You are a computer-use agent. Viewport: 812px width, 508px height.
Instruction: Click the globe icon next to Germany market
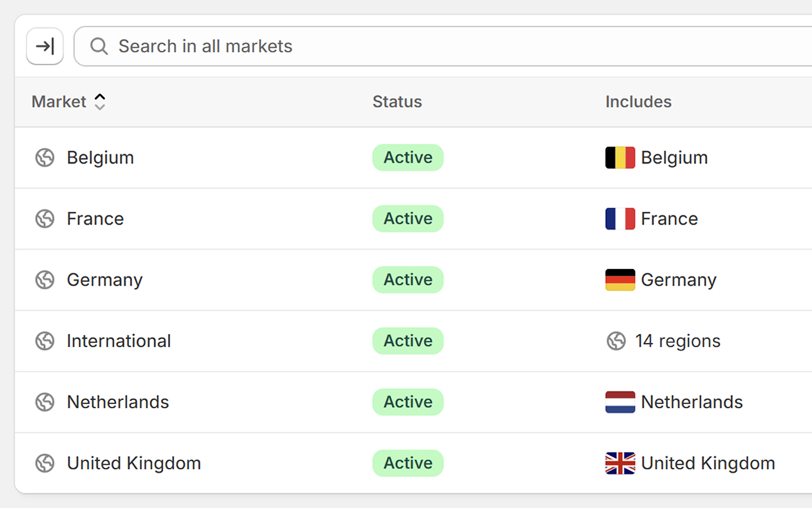[x=44, y=279]
